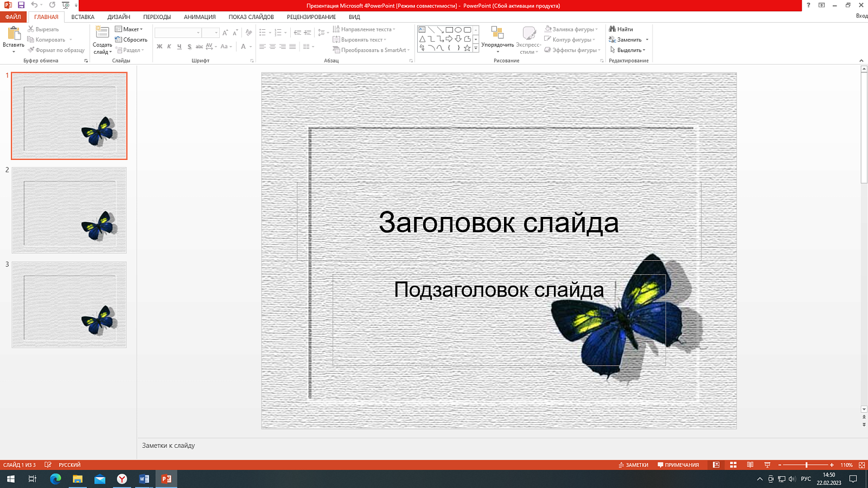Click the Упорядочить arrange icon
Screen dimensions: 868x488
coord(497,34)
